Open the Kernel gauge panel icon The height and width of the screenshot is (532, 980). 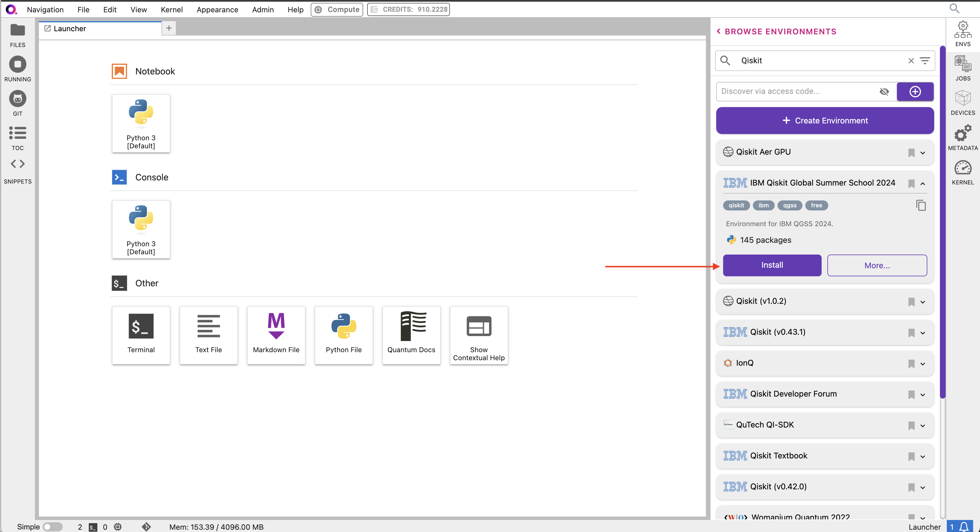tap(963, 168)
